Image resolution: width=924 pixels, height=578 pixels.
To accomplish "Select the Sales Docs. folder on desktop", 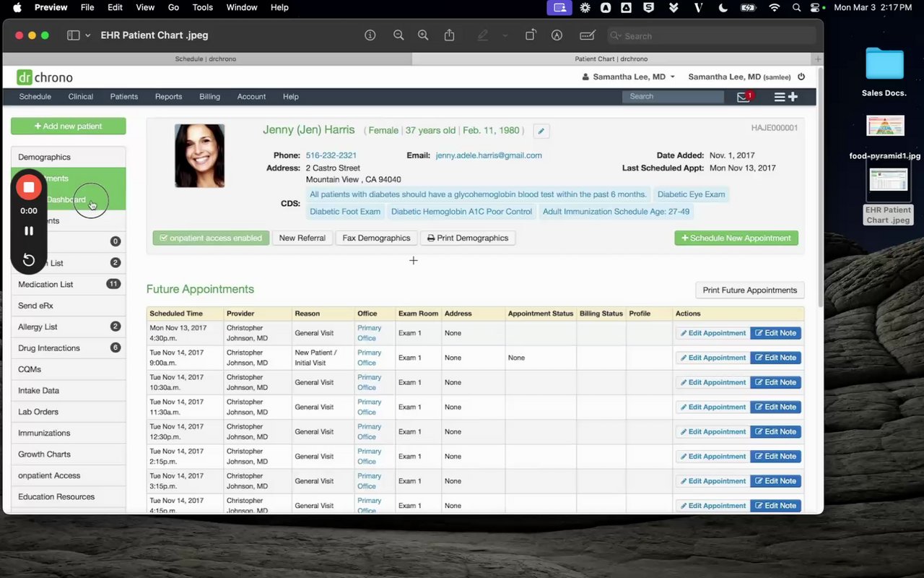I will click(x=884, y=71).
